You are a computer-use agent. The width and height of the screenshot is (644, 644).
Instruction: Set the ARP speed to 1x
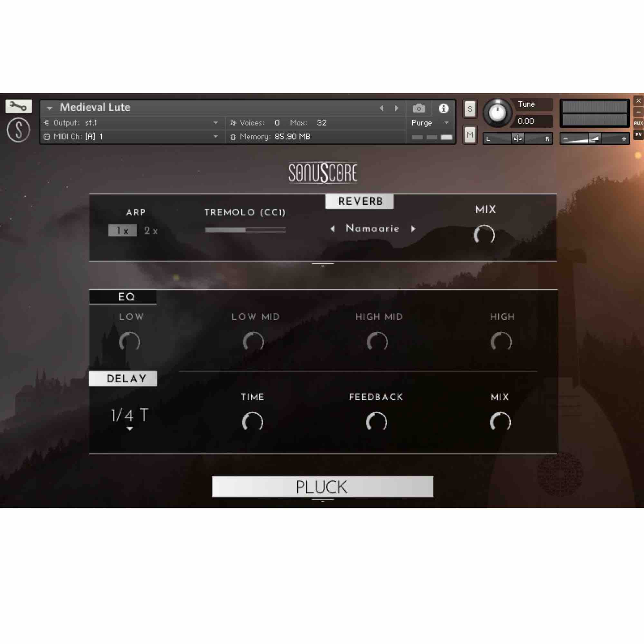coord(122,230)
